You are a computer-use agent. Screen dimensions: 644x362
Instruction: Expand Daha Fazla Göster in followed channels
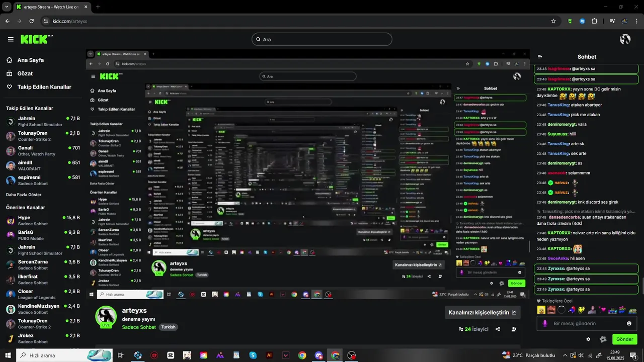tap(24, 195)
